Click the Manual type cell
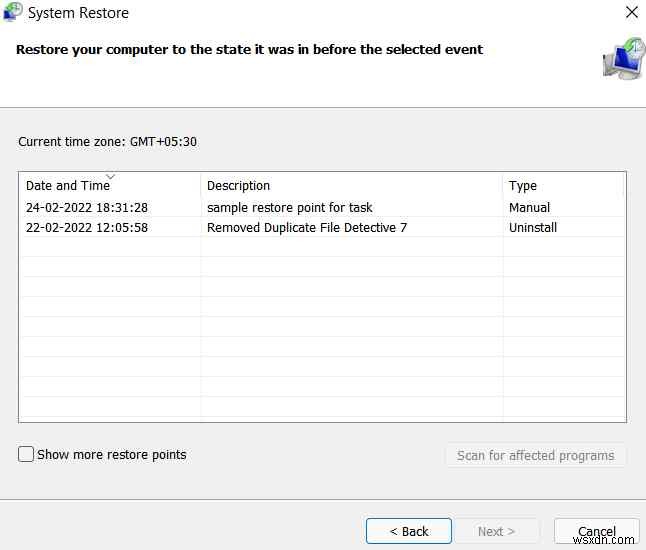Screen dimensions: 646x550 click(530, 208)
